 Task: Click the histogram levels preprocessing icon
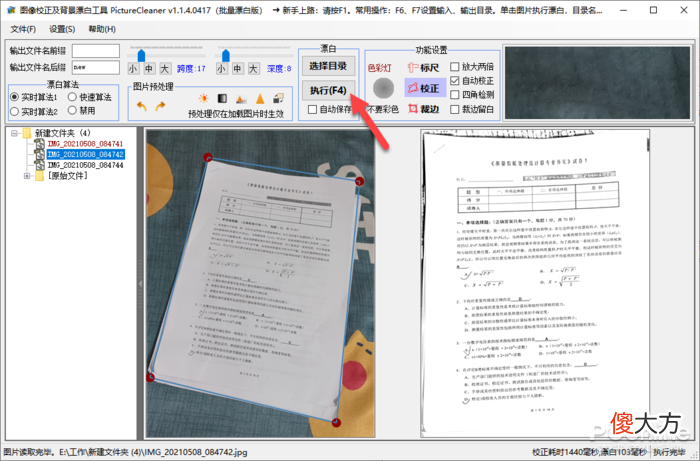[241, 99]
